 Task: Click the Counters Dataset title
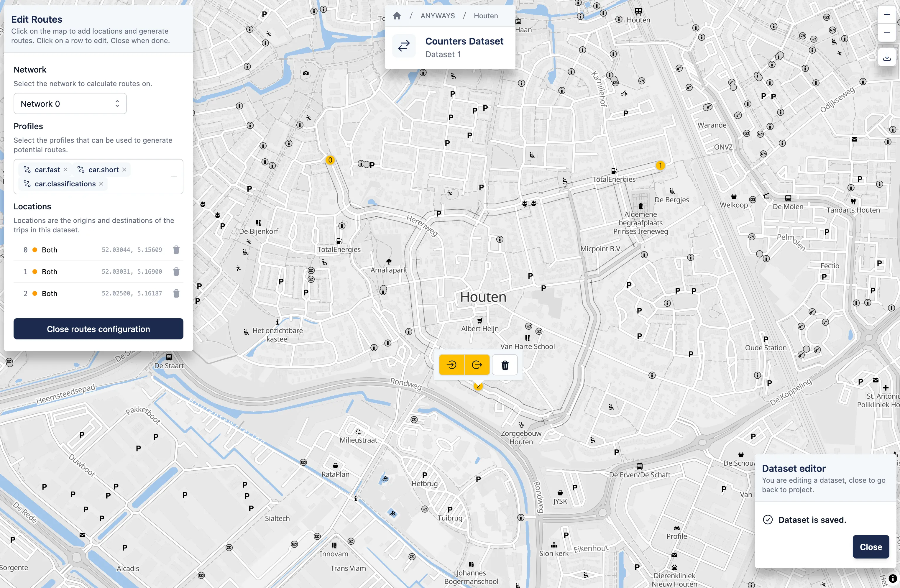[464, 41]
